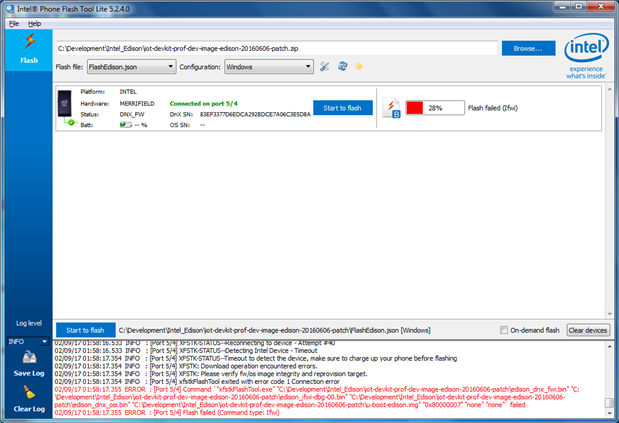Click the 28% flash progress bar
Screen dimensions: 619x423
click(x=435, y=108)
